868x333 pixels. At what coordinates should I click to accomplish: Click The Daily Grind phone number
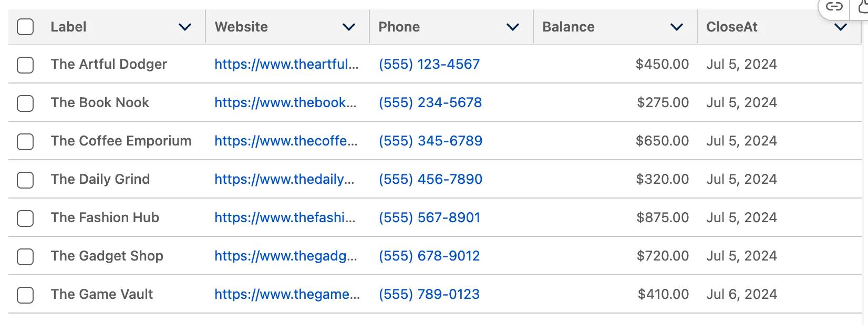[430, 180]
